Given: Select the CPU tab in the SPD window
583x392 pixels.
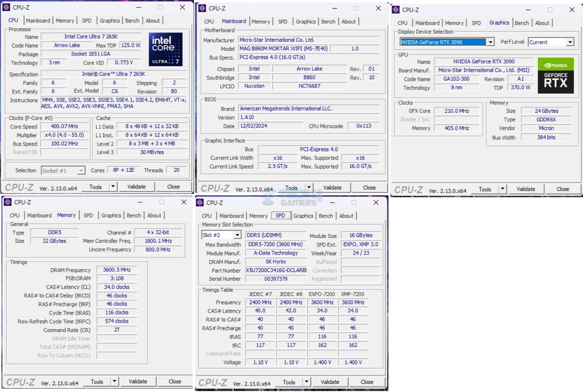Looking at the screenshot, I should click(x=207, y=216).
